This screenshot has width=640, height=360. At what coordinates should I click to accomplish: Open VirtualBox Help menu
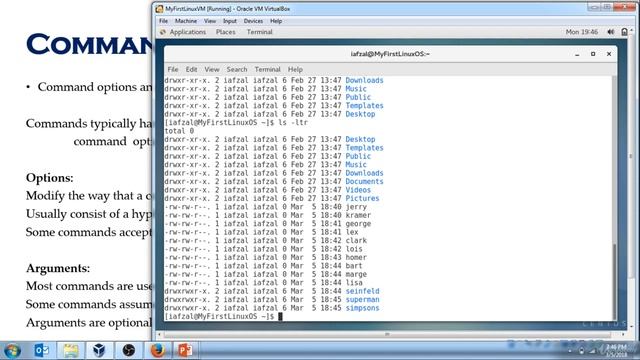tap(276, 21)
